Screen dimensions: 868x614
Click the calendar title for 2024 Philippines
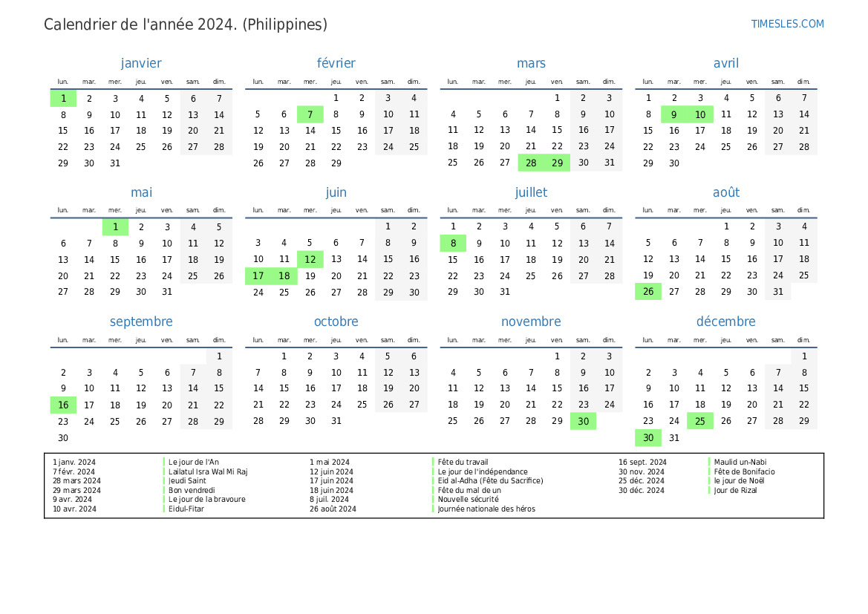click(186, 25)
